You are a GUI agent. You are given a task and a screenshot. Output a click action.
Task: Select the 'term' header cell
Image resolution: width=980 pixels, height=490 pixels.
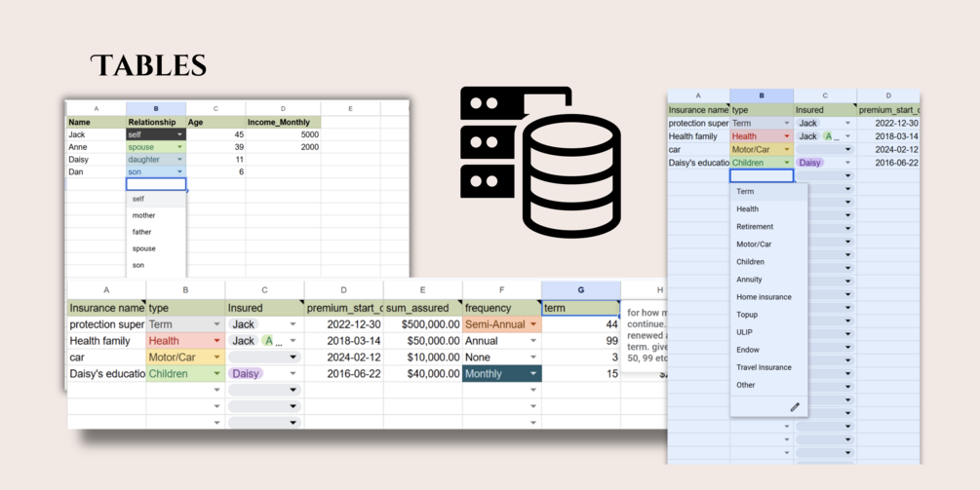pos(580,309)
